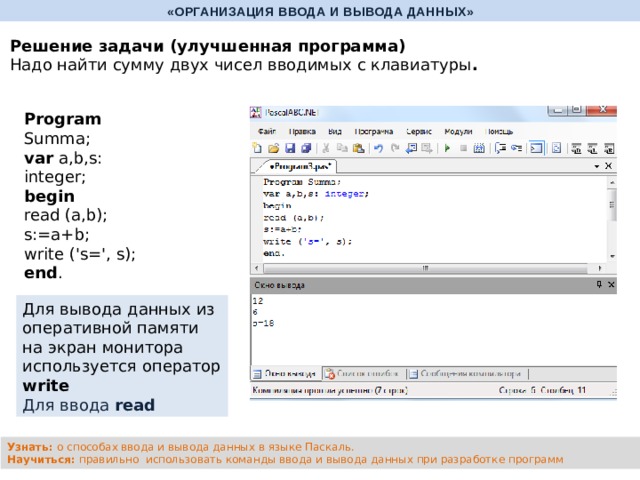Open the Помощь menu

click(x=499, y=131)
